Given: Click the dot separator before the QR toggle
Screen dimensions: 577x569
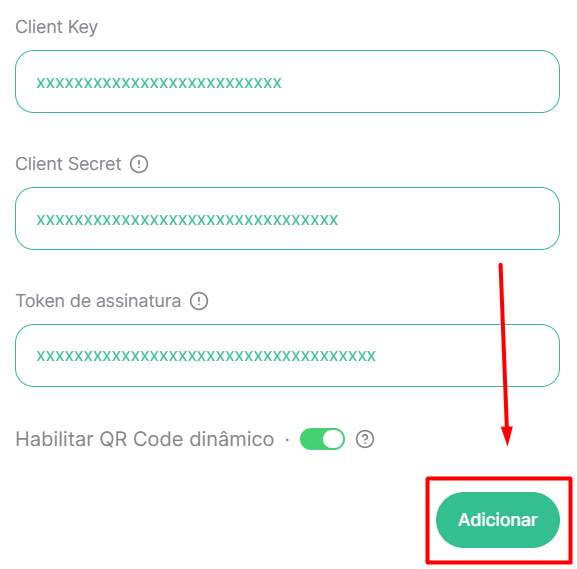Looking at the screenshot, I should (287, 439).
